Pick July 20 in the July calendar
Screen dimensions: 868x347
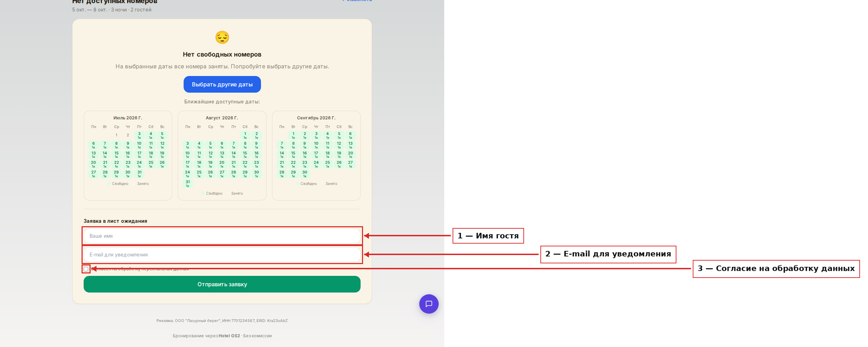tap(93, 164)
